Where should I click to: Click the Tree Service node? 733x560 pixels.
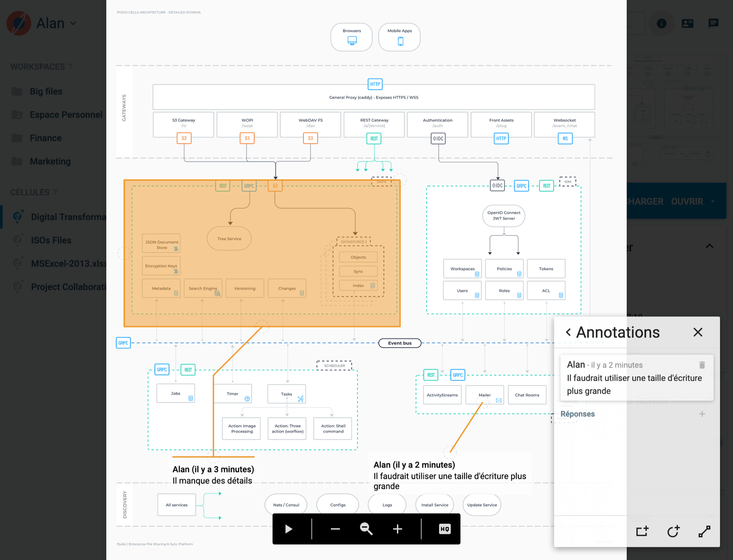tap(229, 239)
